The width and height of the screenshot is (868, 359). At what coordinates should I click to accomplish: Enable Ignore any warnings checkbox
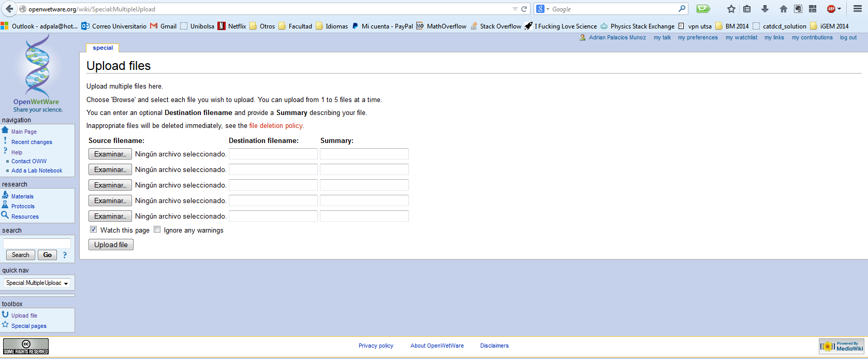(157, 229)
